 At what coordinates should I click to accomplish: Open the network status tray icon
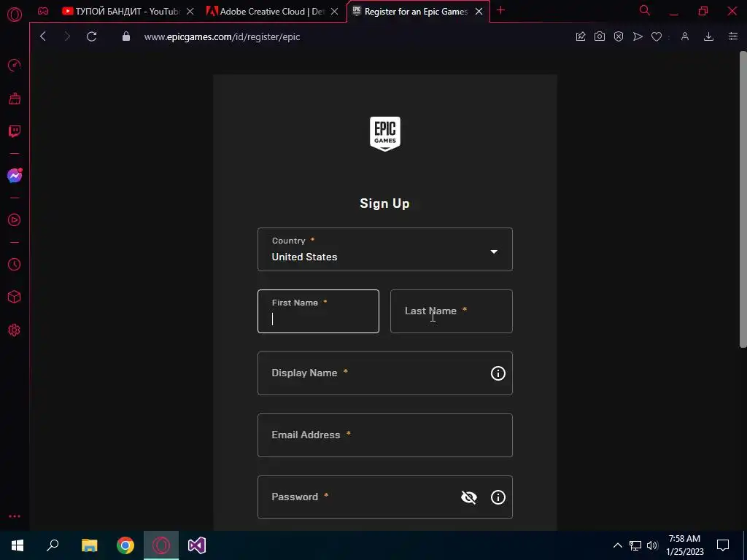point(635,545)
